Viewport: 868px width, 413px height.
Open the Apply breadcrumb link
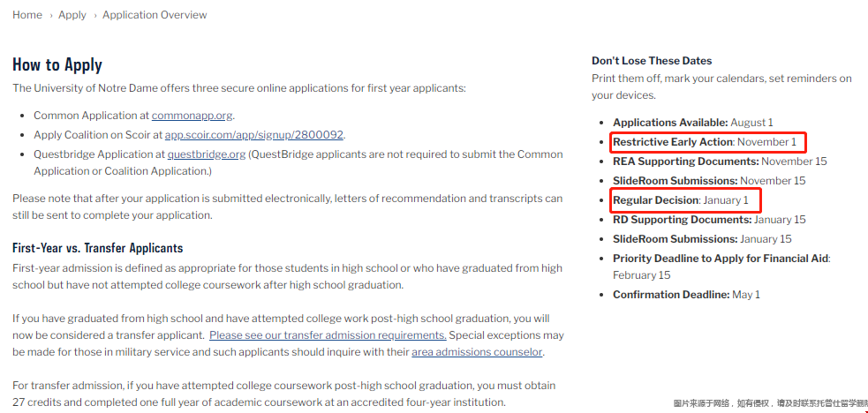72,15
